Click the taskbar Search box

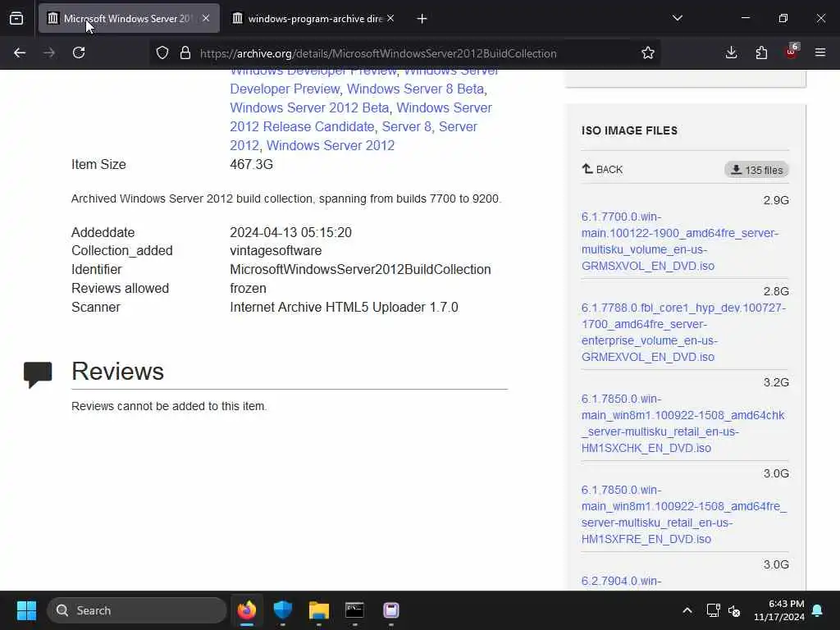click(137, 610)
